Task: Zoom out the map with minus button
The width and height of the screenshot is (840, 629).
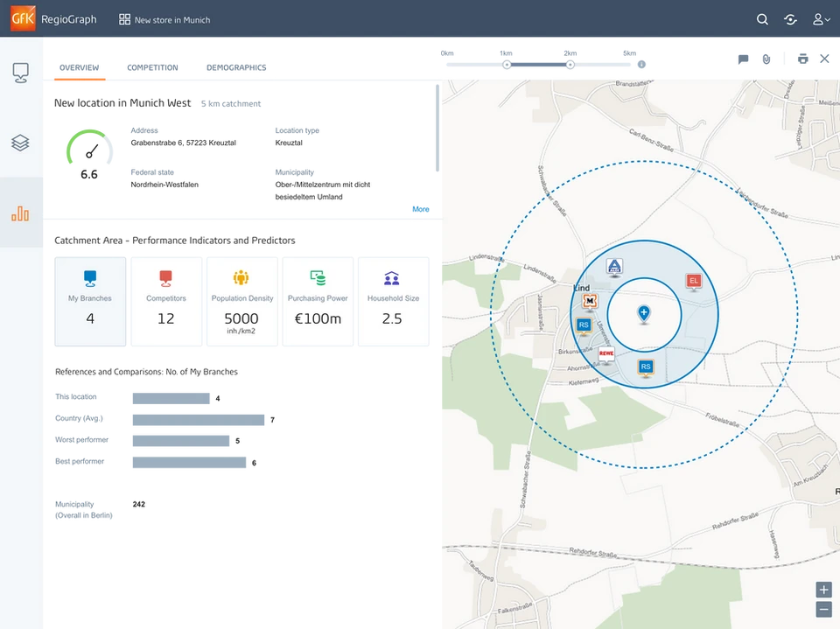Action: click(x=823, y=609)
